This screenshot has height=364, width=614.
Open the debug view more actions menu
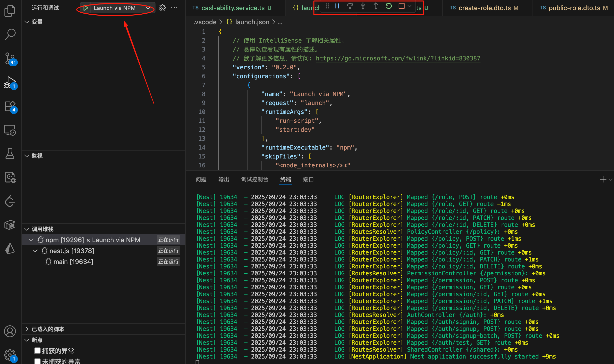[x=174, y=8]
